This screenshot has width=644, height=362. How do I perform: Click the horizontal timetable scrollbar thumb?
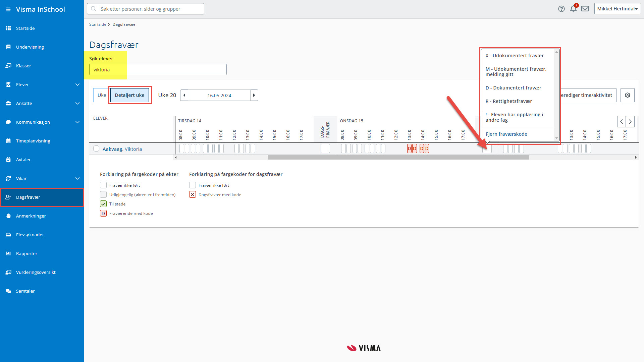[x=398, y=158]
